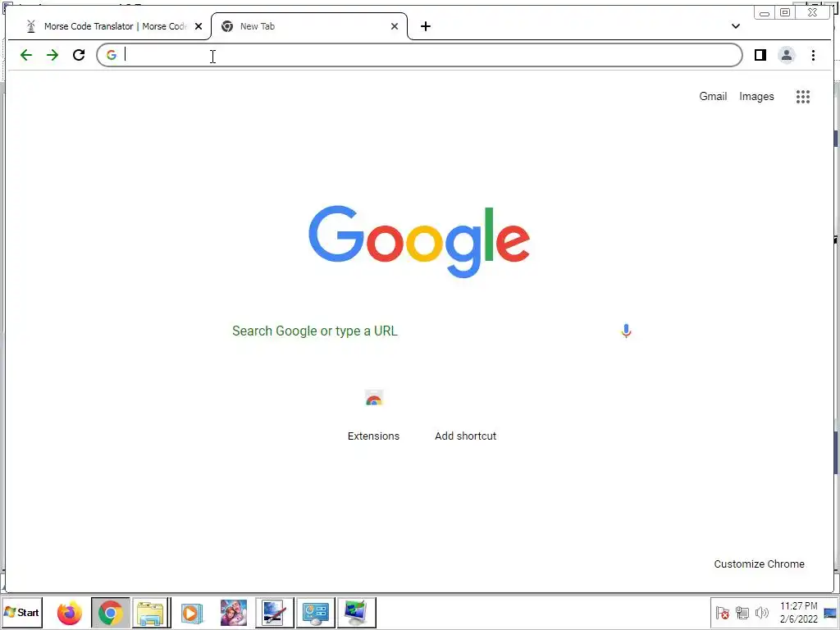Select the New Tab tab
This screenshot has width=840, height=630.
(x=309, y=26)
